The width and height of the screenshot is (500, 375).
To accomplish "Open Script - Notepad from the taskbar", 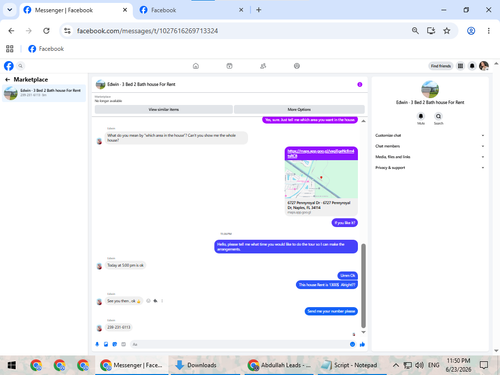I will tap(352, 365).
